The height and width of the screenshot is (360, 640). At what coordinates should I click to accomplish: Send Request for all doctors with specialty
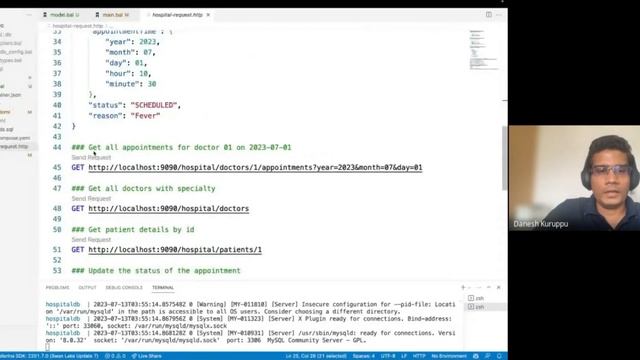91,198
